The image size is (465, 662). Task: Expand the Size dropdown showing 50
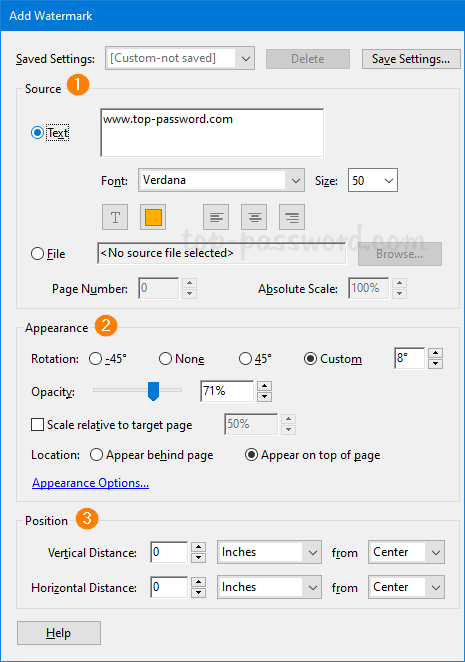[373, 180]
